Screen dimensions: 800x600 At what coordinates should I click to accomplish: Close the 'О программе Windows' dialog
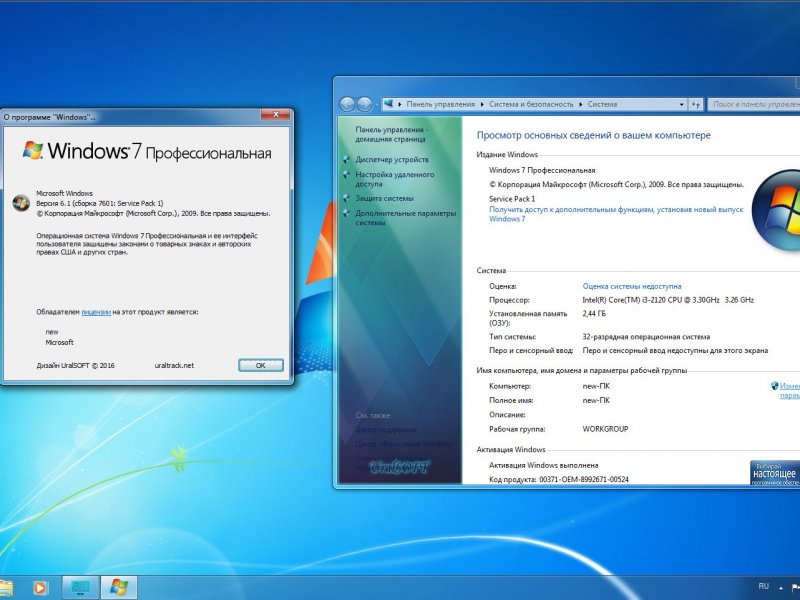(x=276, y=115)
